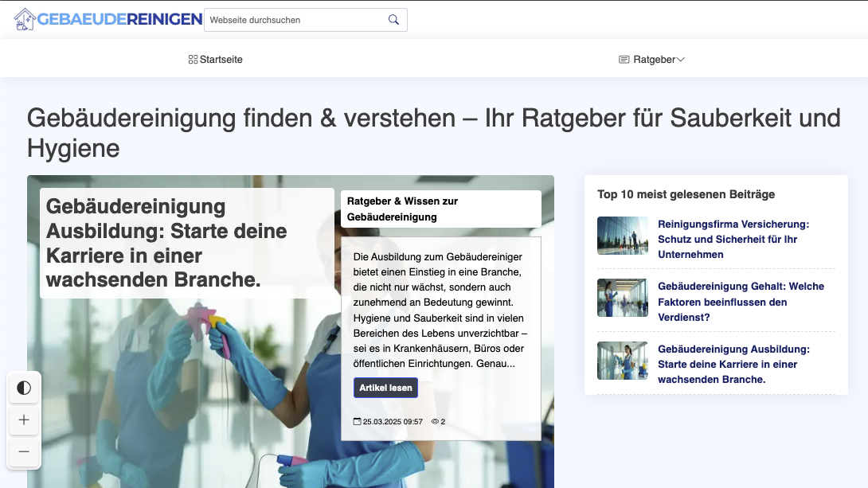Click the thumbnail beside the Gehalt article
The height and width of the screenshot is (488, 868).
(x=623, y=298)
